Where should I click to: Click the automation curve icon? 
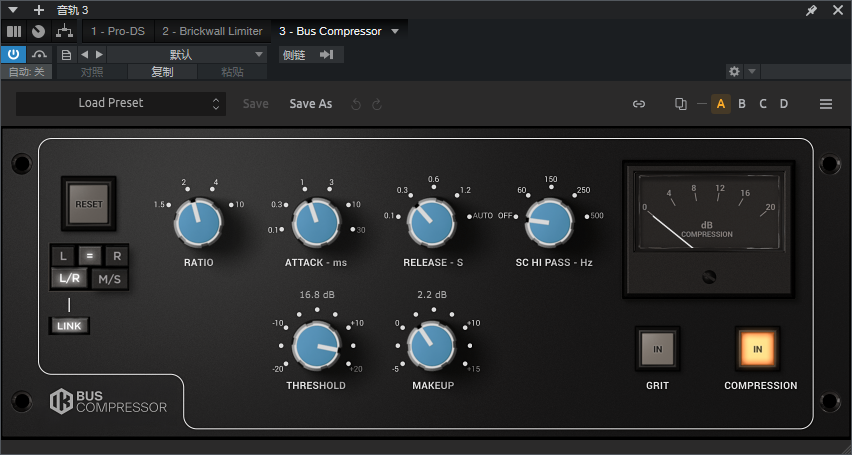39,54
